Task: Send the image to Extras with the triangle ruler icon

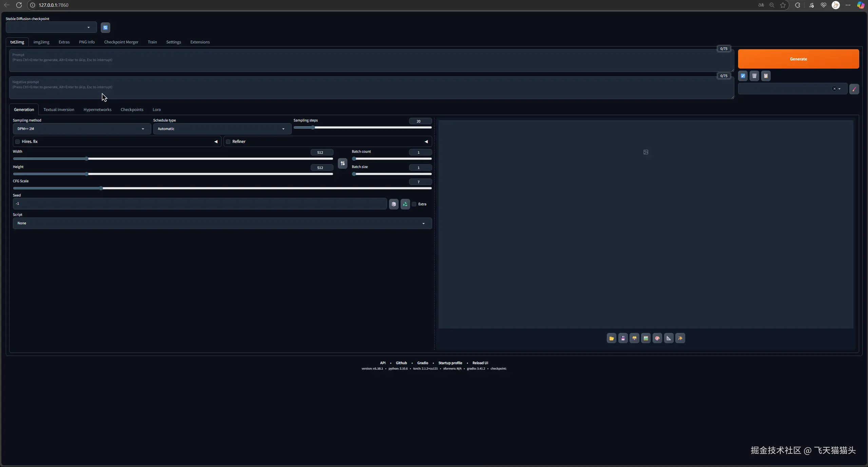Action: [669, 338]
